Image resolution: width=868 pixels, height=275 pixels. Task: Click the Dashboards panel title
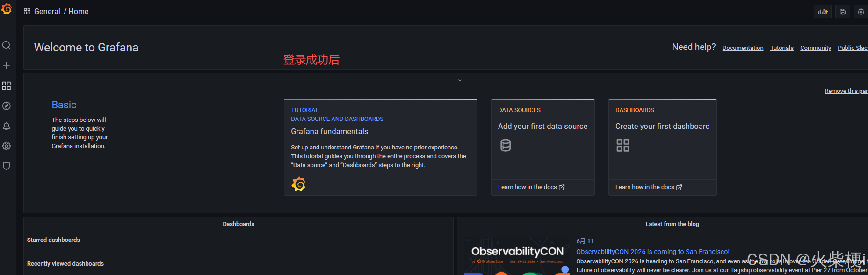[x=239, y=224]
